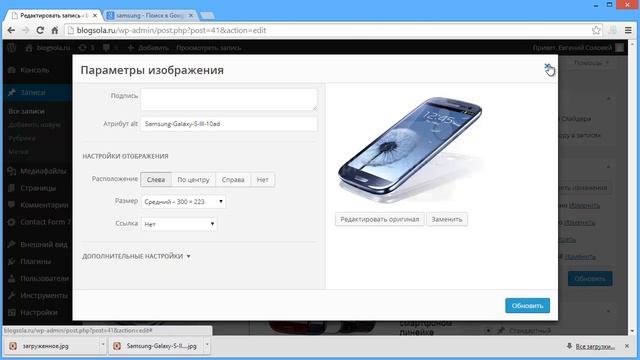
Task: Expand ДОПОЛНИТЕЛЬНЫЕ НАСТРОЙКИ section
Action: click(x=136, y=256)
